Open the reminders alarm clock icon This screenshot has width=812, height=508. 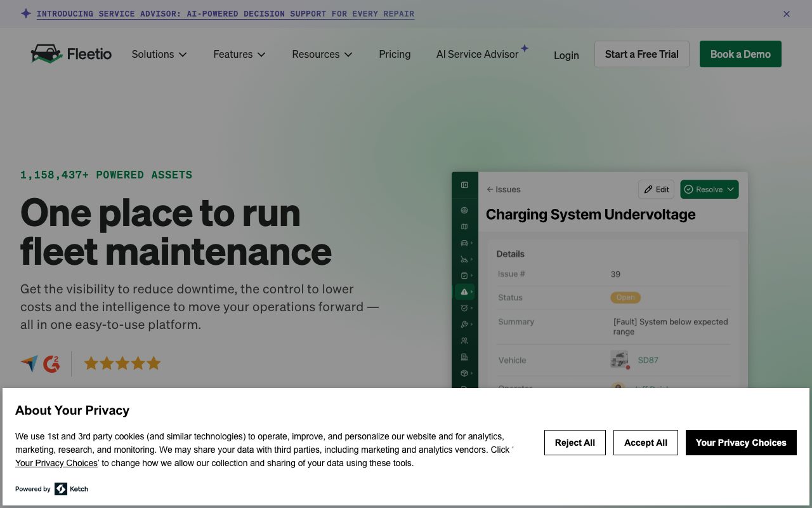[464, 308]
